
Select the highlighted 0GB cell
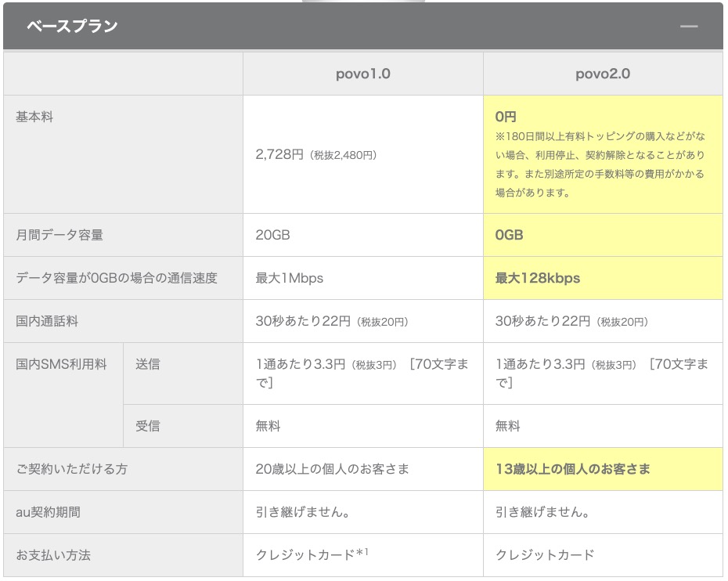click(509, 235)
